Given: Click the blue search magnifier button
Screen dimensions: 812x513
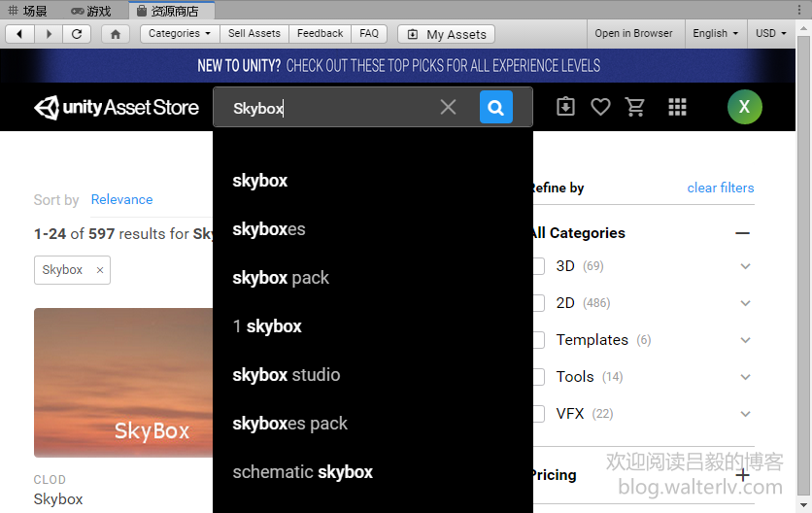Looking at the screenshot, I should coord(495,108).
